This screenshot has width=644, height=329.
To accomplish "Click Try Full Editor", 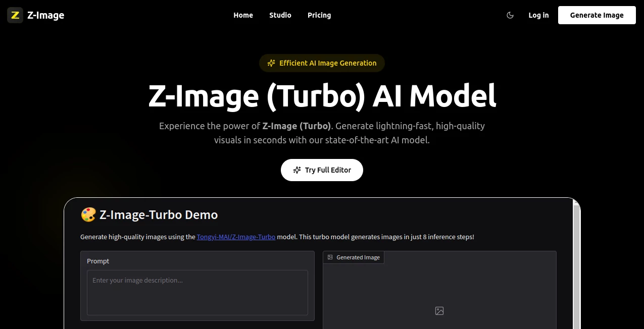I will (x=322, y=170).
